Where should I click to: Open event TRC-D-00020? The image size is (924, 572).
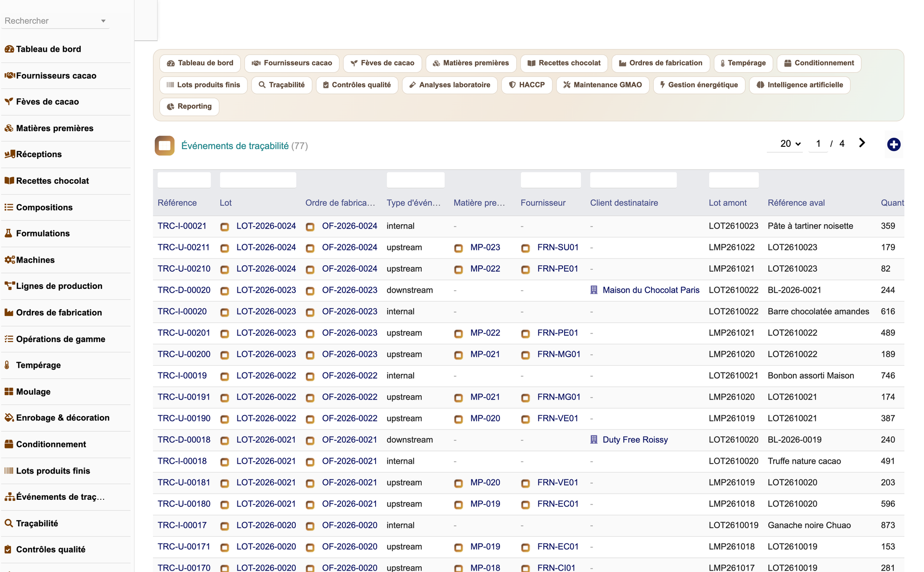click(x=184, y=290)
